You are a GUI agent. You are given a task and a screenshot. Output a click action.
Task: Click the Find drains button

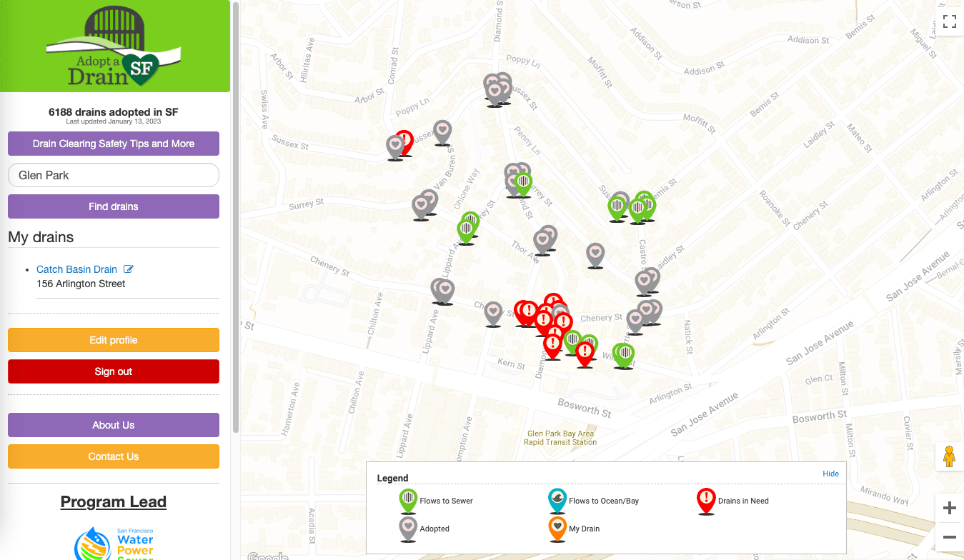pyautogui.click(x=114, y=206)
